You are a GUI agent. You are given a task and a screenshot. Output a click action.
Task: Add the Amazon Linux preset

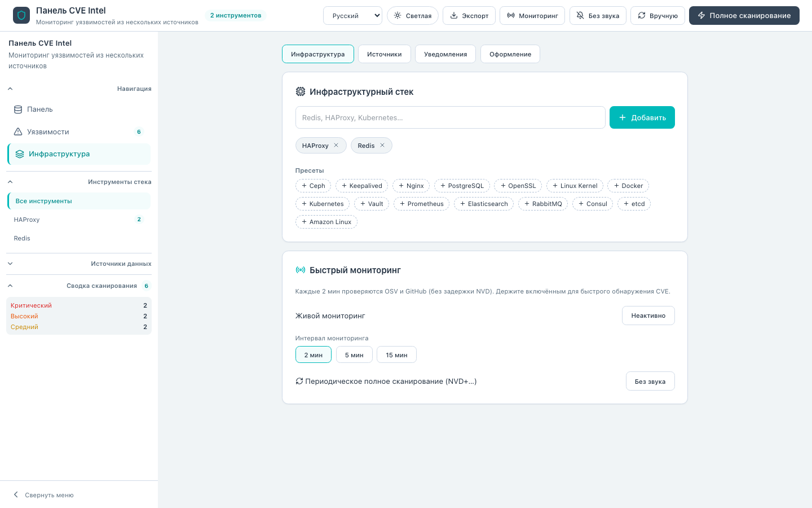point(326,222)
